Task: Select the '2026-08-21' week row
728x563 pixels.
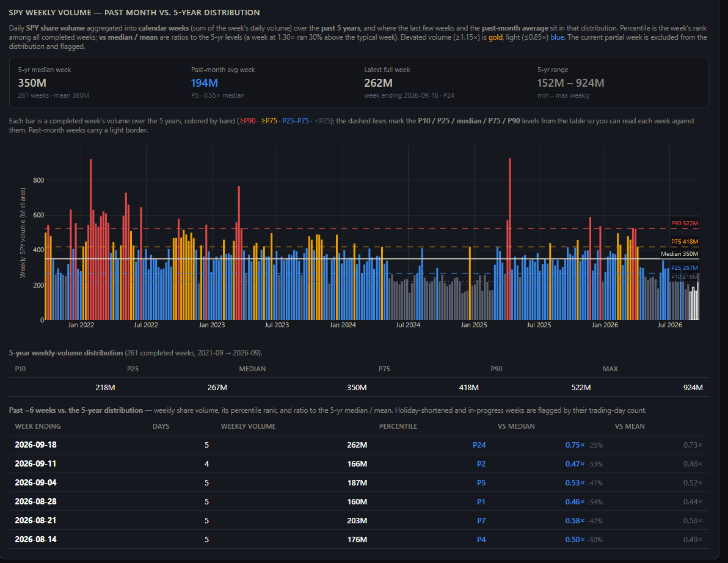Action: point(359,521)
